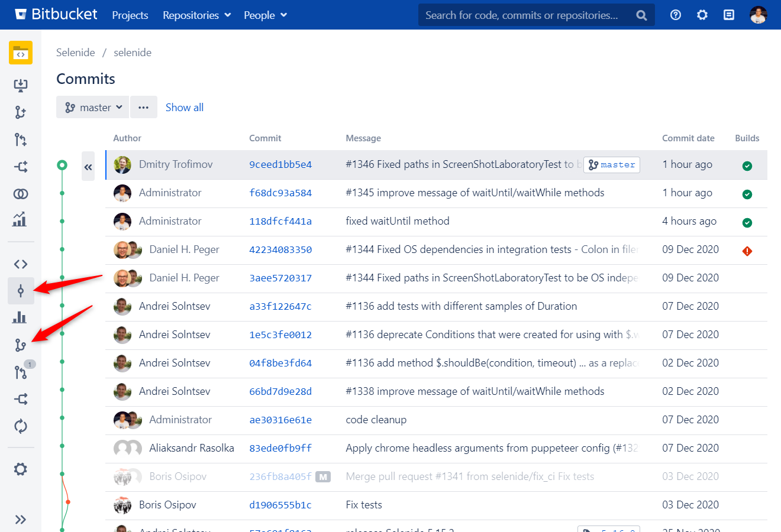Viewport: 781px width, 532px height.
Task: Open commit 9ceed1bb5e4 hash link
Action: [x=280, y=164]
